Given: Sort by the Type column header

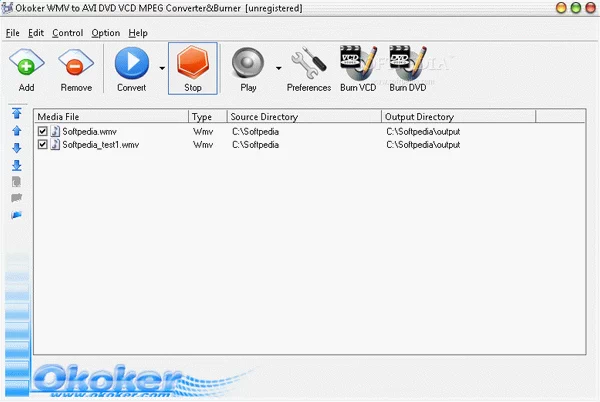Looking at the screenshot, I should (x=208, y=117).
